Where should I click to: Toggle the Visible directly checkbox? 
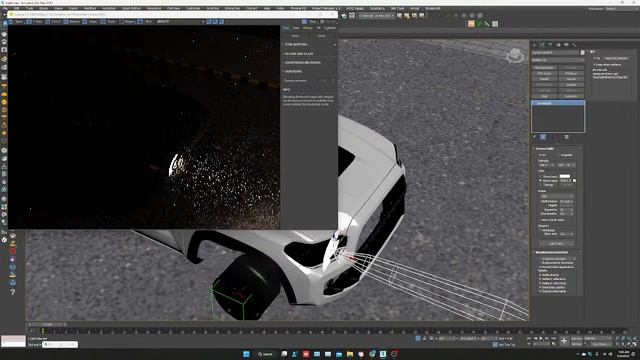[541, 275]
